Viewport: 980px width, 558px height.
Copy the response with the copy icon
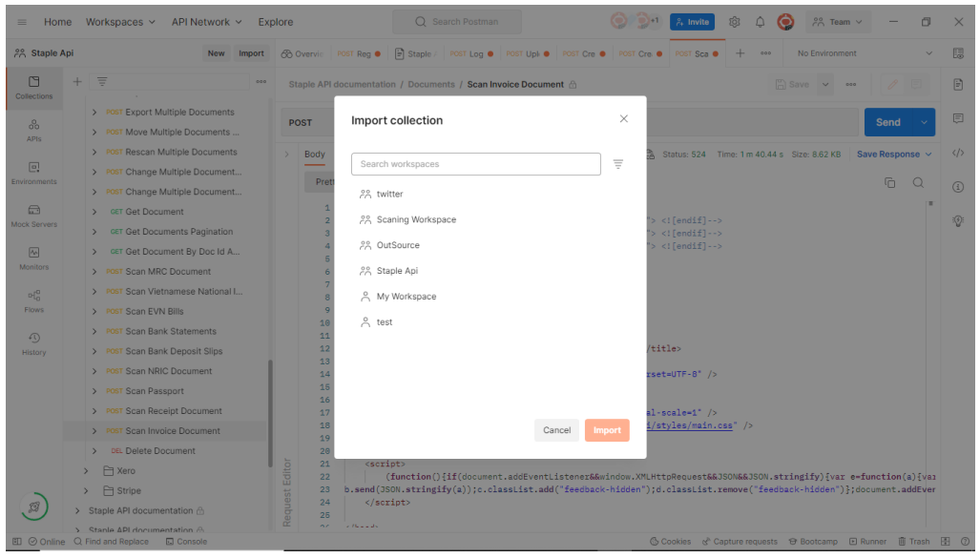point(890,182)
